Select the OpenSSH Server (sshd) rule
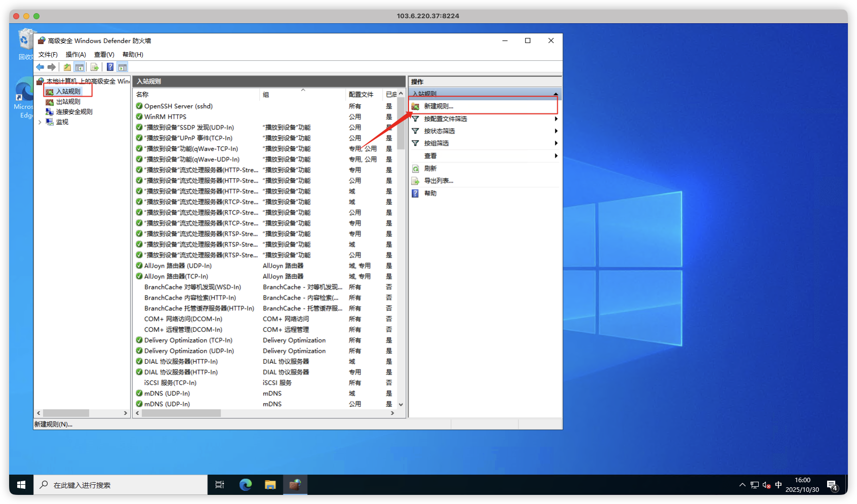 click(x=178, y=106)
